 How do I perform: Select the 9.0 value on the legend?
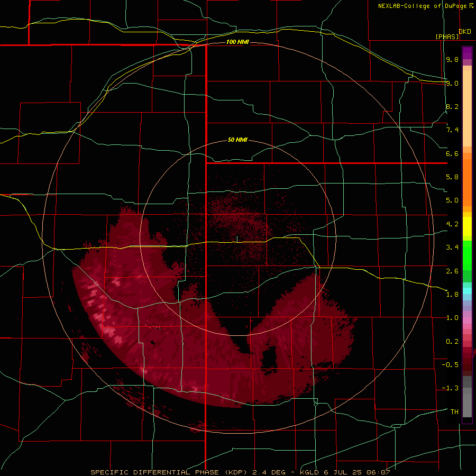click(452, 83)
